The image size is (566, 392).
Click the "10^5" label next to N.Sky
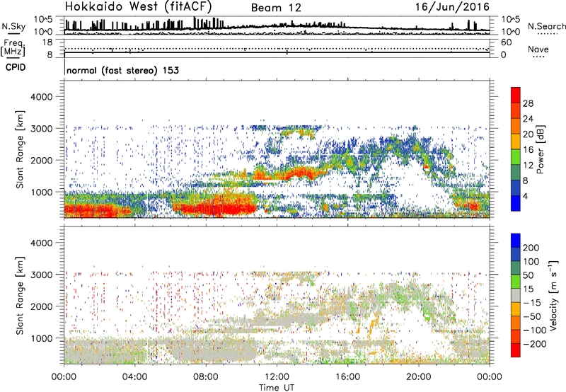point(43,19)
